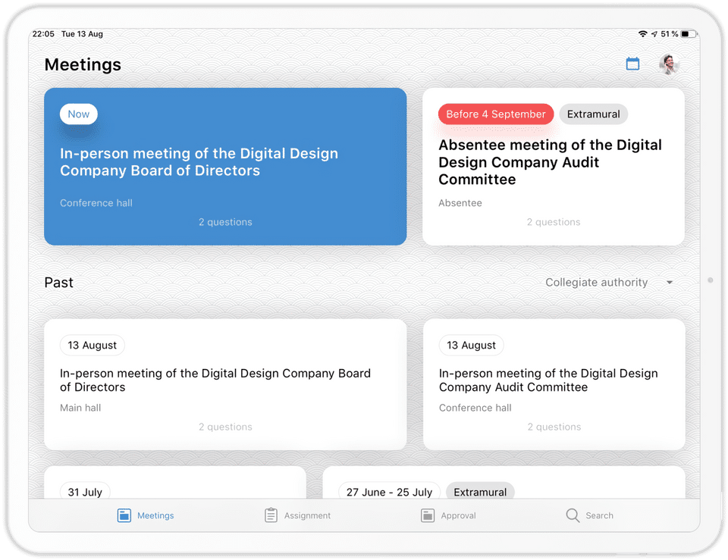Open past Audit Committee in-person meeting
This screenshot has height=560, width=728.
coord(554,383)
